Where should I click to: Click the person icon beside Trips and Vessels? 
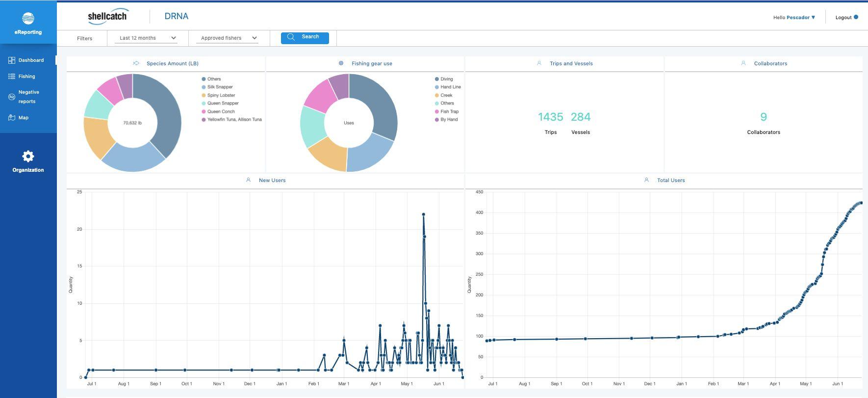[539, 63]
